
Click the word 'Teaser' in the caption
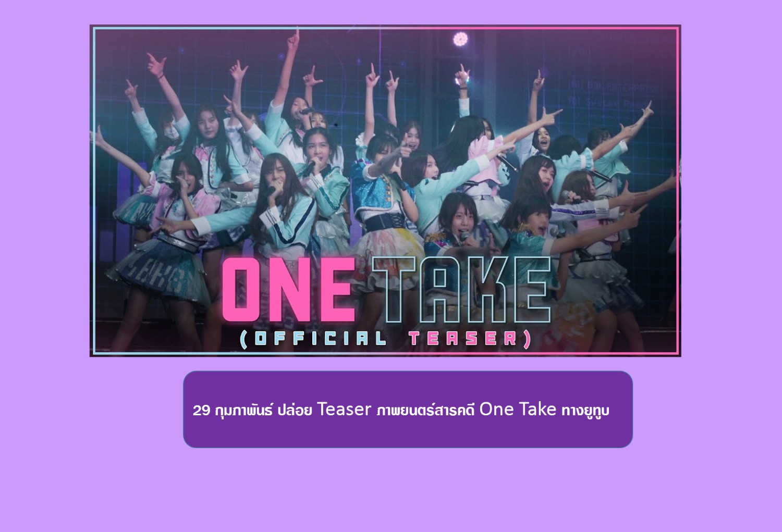click(344, 410)
